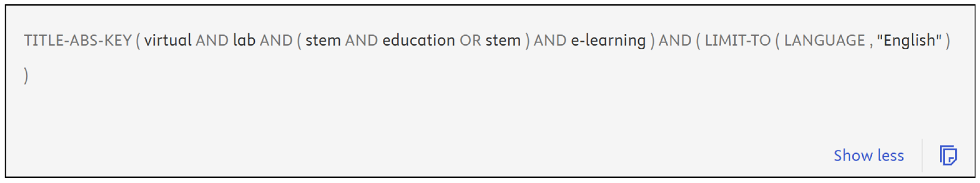
Task: Click AND between "stem" and "education"
Action: pos(361,40)
